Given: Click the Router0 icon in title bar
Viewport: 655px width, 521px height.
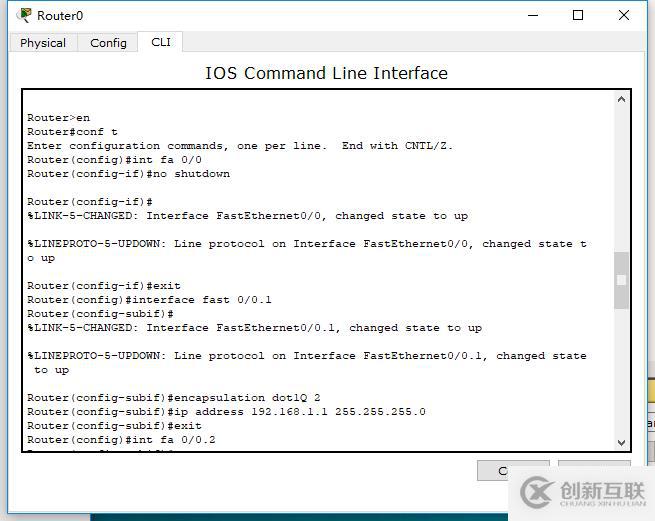Looking at the screenshot, I should click(x=25, y=15).
